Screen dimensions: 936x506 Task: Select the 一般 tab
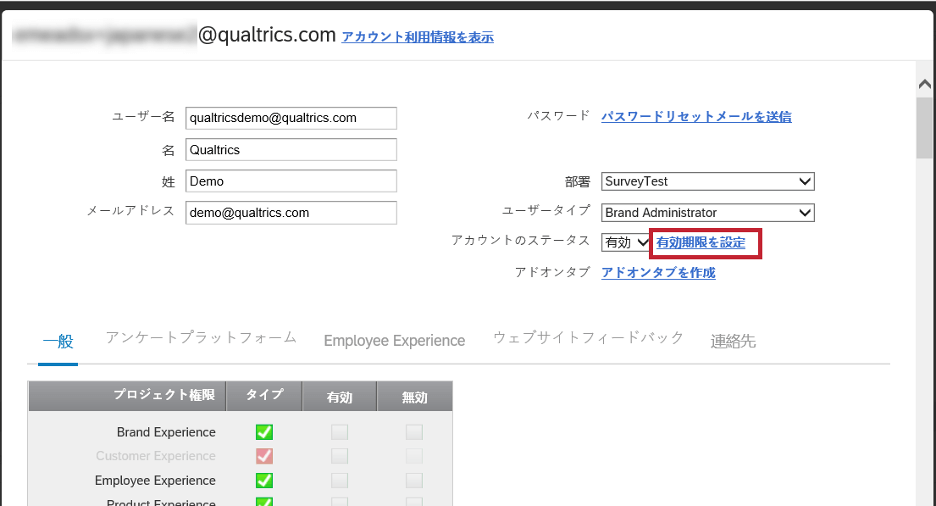coord(58,341)
